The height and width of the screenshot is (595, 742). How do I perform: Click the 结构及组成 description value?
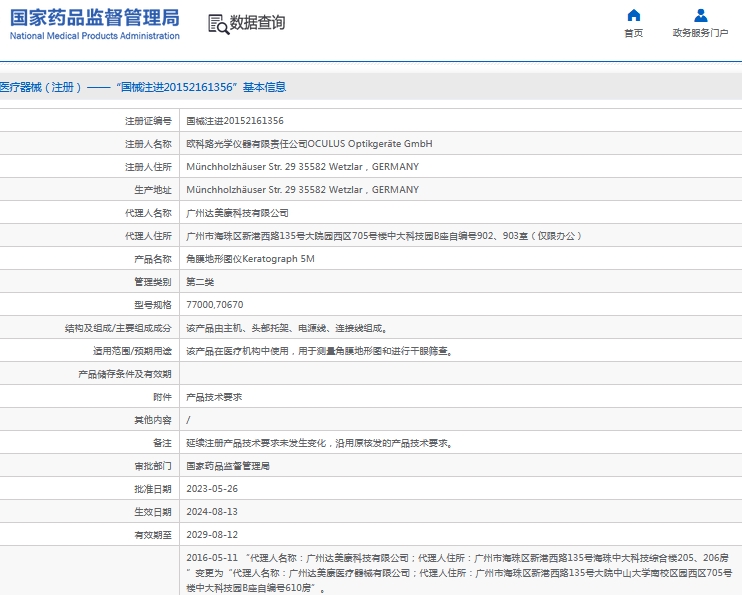pos(287,328)
